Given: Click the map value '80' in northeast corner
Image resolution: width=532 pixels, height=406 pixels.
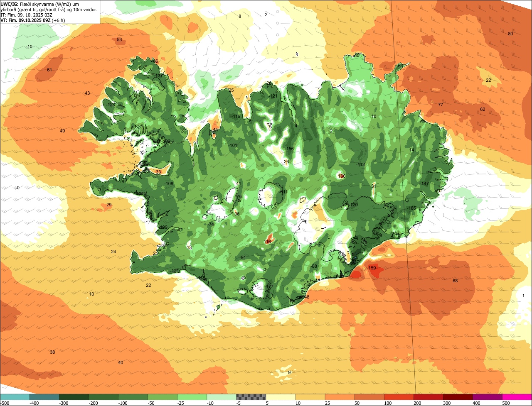Looking at the screenshot, I should point(510,34).
